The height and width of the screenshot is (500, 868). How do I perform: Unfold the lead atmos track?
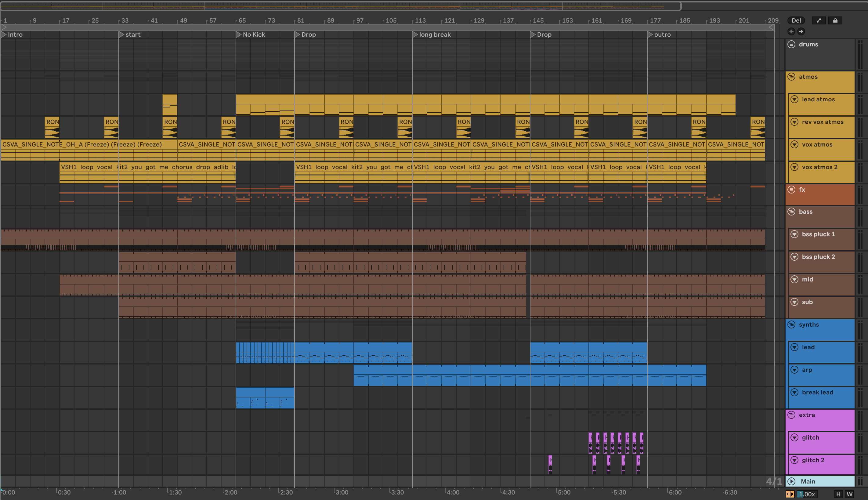(x=794, y=99)
